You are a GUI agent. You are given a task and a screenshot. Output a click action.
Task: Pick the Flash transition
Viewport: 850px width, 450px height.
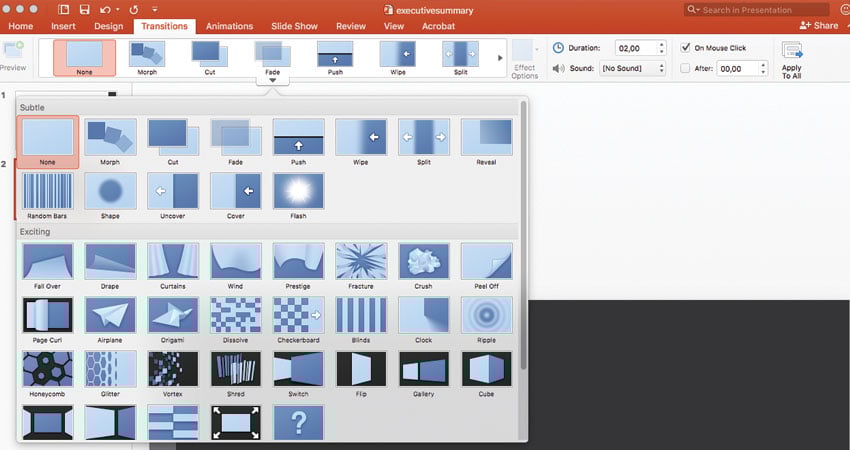pos(298,196)
